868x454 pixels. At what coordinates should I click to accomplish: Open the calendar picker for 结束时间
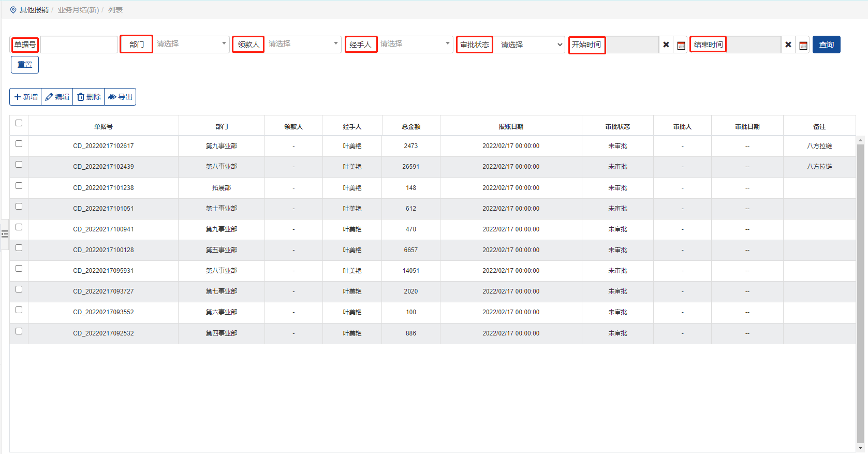[803, 45]
